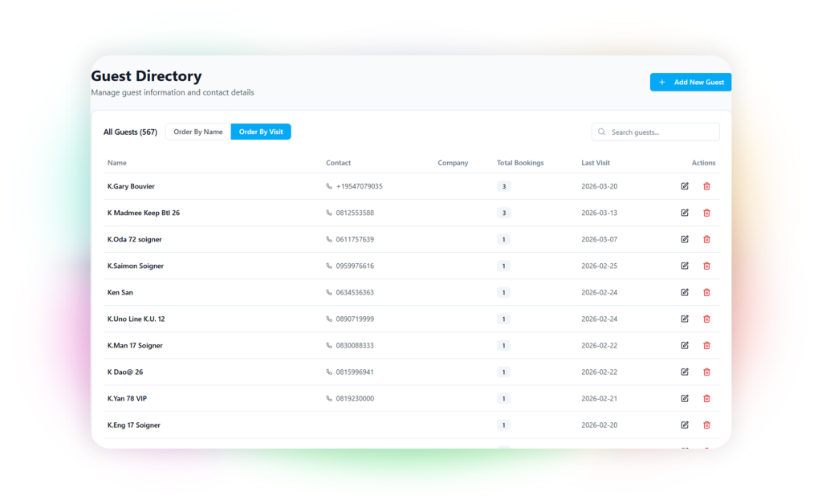Delete K.Eng 17 Soigner guest

tap(706, 425)
